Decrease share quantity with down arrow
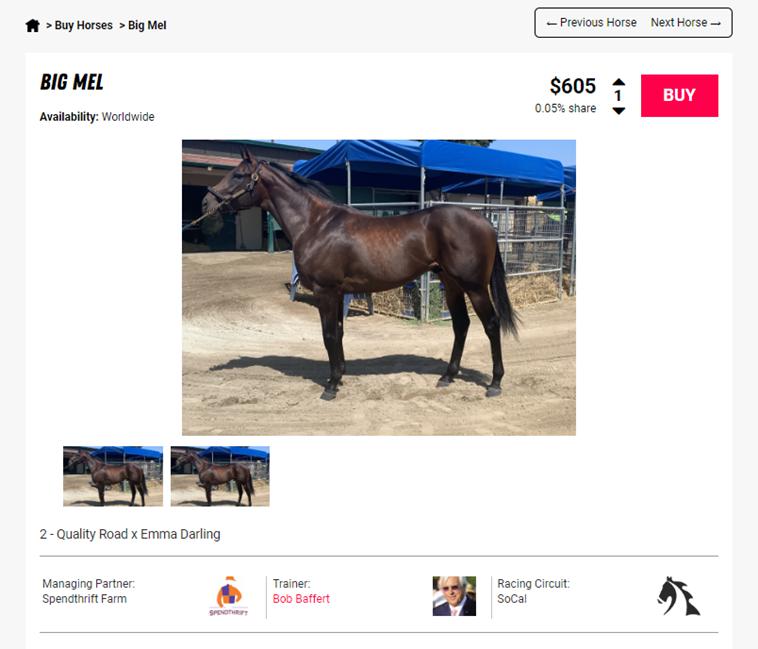Viewport: 758px width, 649px height. tap(619, 111)
